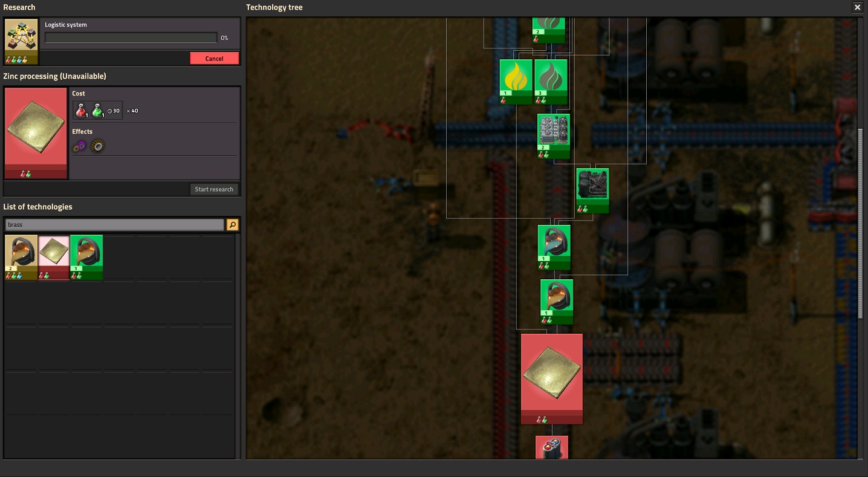Select the dark machine technology node in tree
The image size is (868, 477).
click(592, 191)
